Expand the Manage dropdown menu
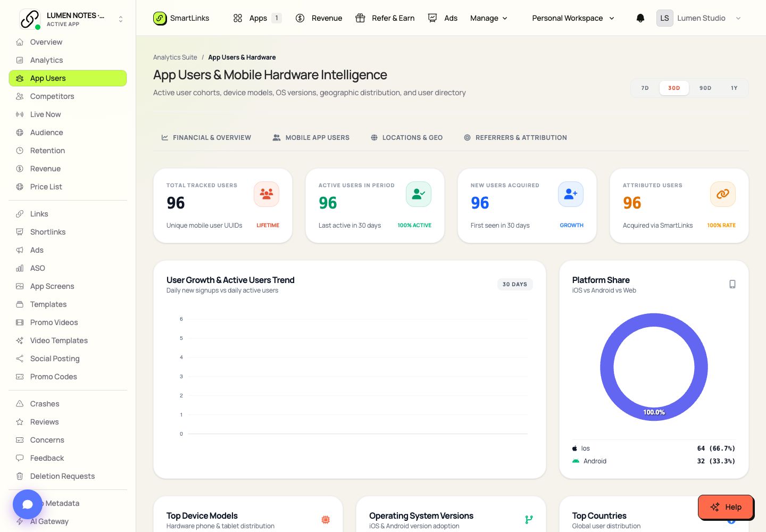This screenshot has width=766, height=532. (x=489, y=18)
